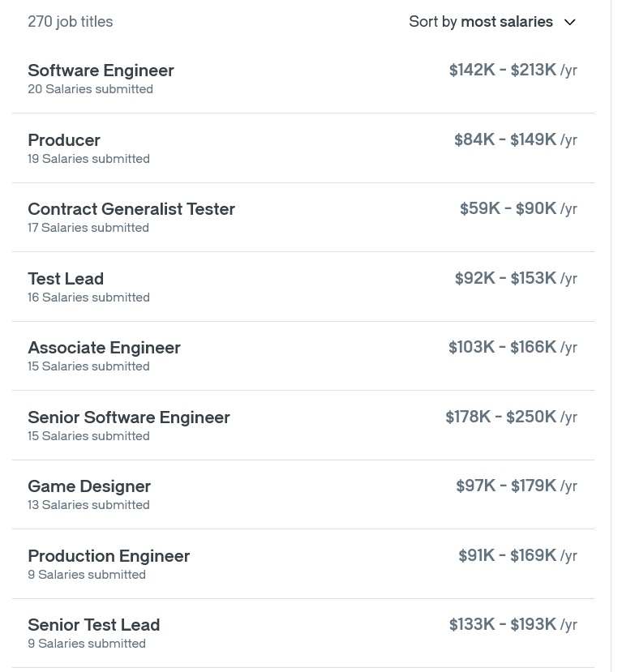Click the $84K - $149K salary range
This screenshot has height=672, width=622.
click(x=505, y=140)
